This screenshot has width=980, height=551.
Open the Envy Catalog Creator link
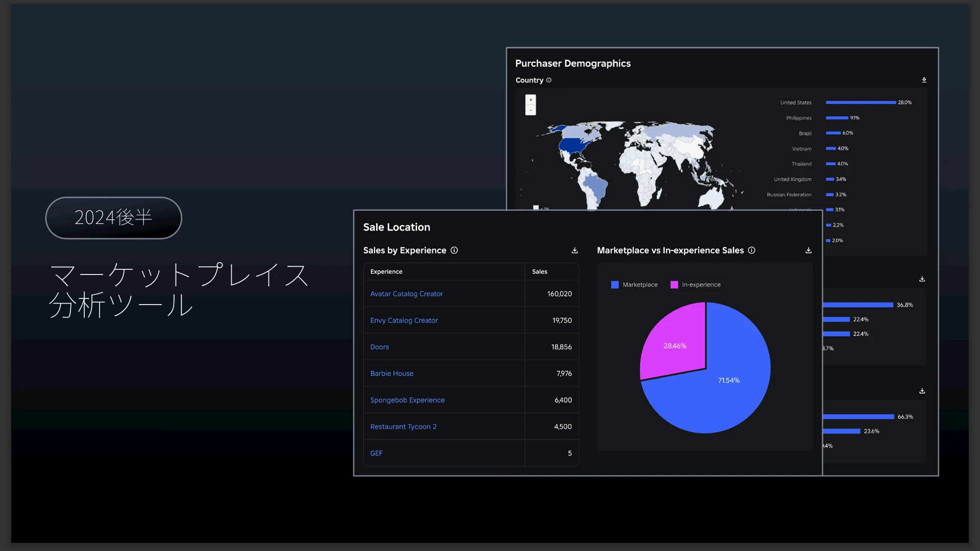point(404,320)
